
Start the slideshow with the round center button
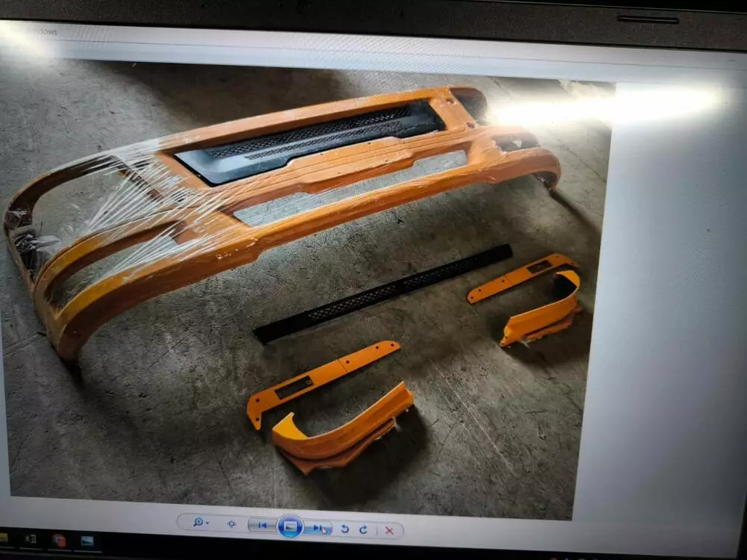[x=290, y=527]
